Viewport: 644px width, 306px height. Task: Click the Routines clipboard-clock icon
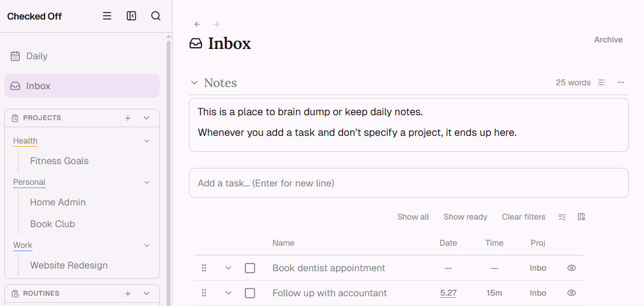tap(15, 293)
